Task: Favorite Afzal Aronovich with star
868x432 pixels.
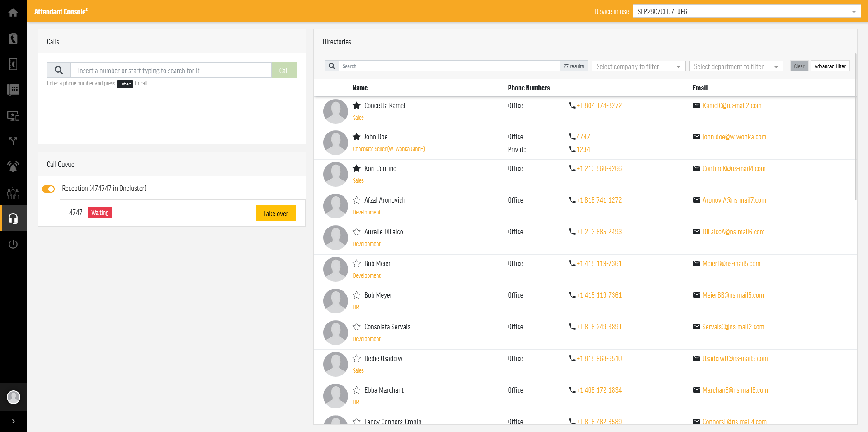Action: coord(357,200)
